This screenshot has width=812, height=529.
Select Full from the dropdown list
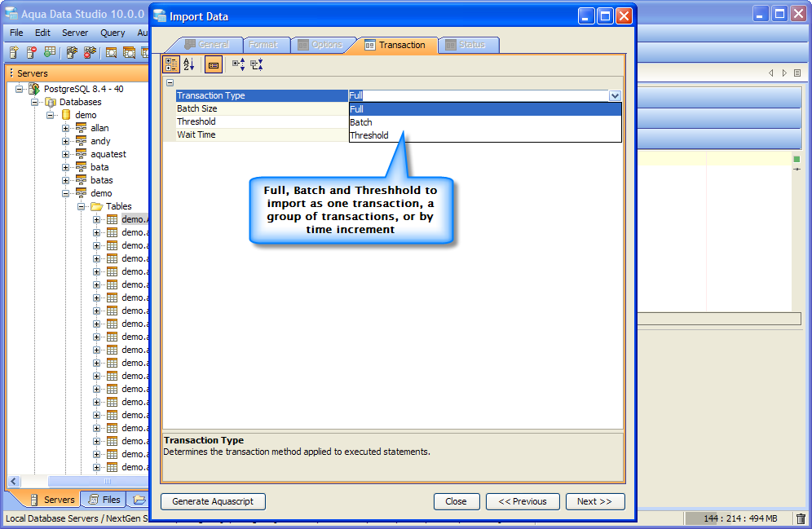pos(485,109)
